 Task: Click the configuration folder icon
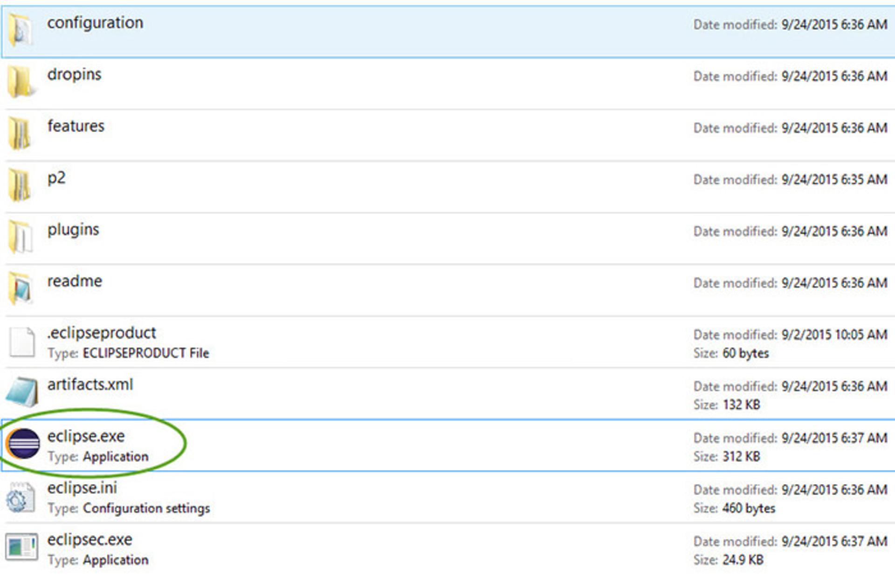[x=21, y=29]
